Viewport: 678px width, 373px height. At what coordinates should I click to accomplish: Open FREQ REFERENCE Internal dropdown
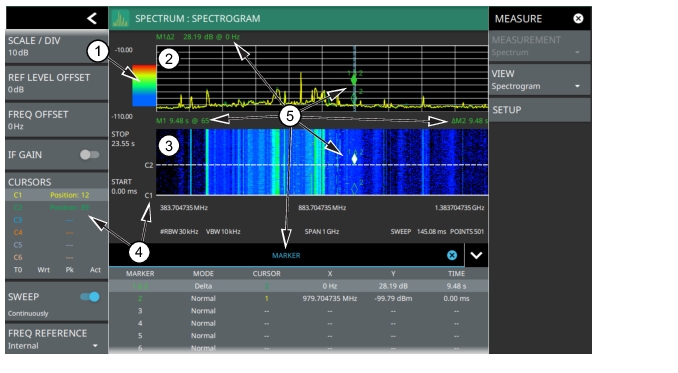[57, 339]
